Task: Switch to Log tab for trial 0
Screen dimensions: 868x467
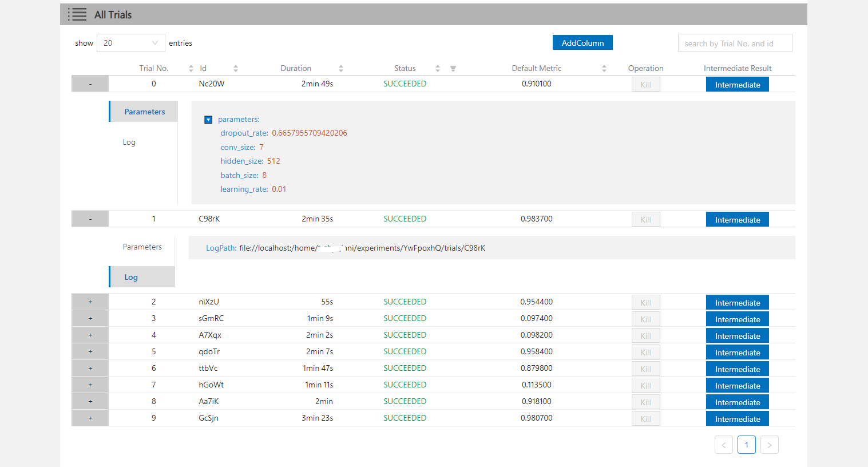Action: (x=129, y=143)
